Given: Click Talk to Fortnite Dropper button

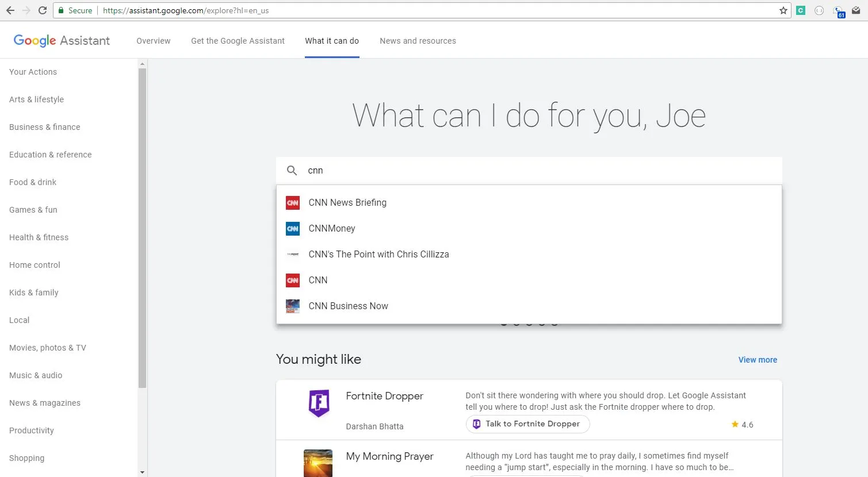Looking at the screenshot, I should coord(527,424).
